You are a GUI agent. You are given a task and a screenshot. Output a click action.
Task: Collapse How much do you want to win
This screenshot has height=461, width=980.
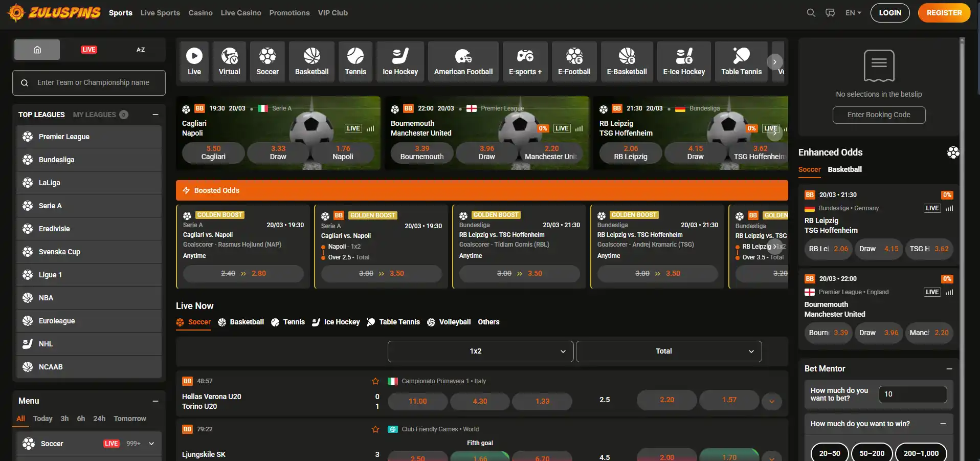pos(943,424)
